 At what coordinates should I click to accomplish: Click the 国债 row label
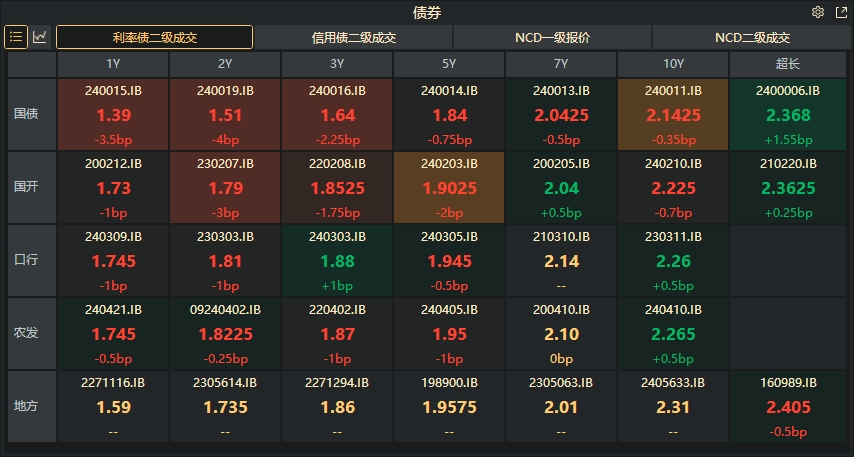coord(26,114)
